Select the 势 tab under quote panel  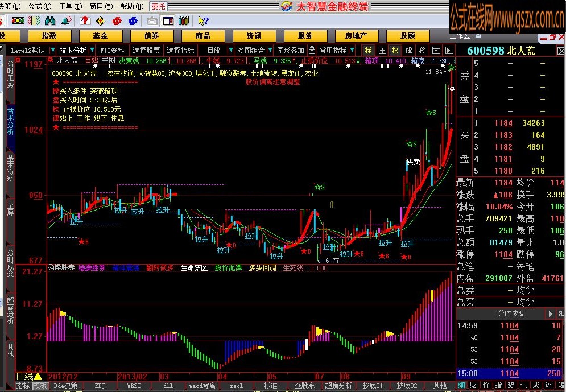coord(511,386)
